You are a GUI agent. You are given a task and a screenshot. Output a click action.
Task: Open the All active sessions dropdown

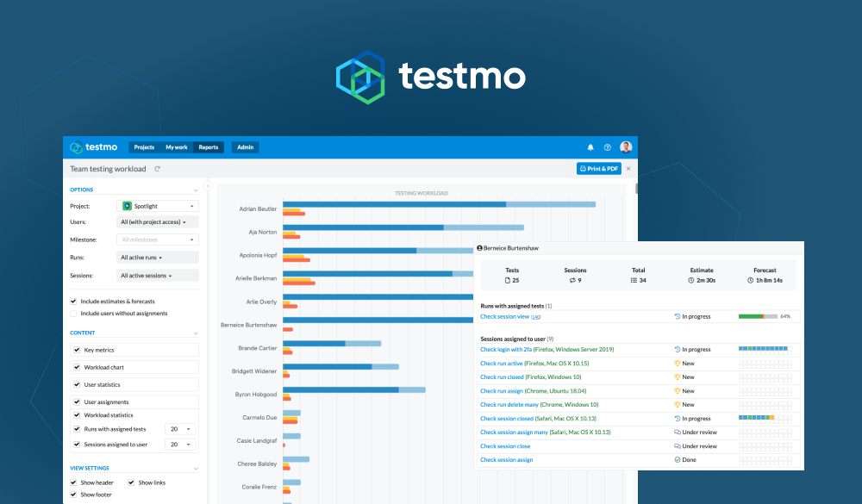(x=158, y=276)
